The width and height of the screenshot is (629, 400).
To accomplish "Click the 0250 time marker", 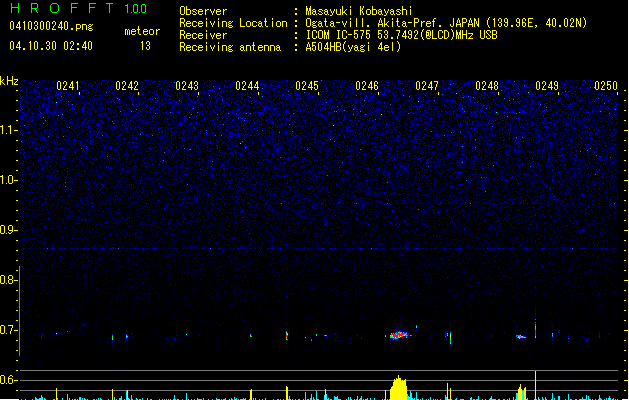I will [x=606, y=85].
